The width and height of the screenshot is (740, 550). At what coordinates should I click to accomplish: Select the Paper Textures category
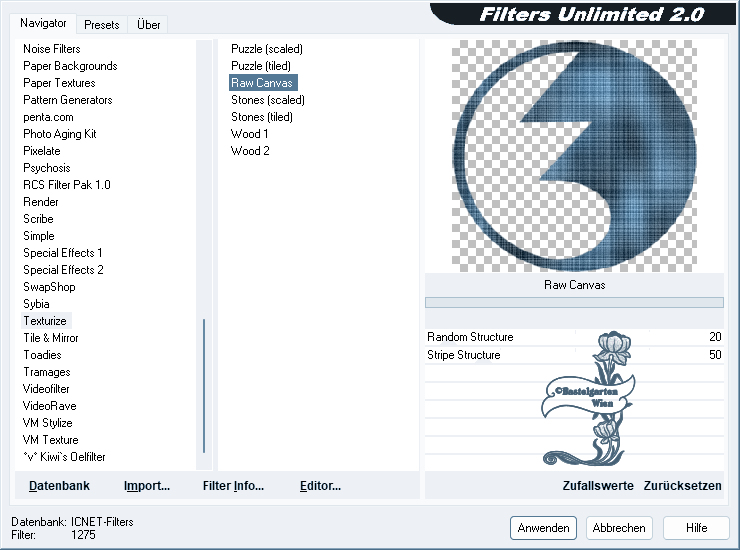[59, 83]
